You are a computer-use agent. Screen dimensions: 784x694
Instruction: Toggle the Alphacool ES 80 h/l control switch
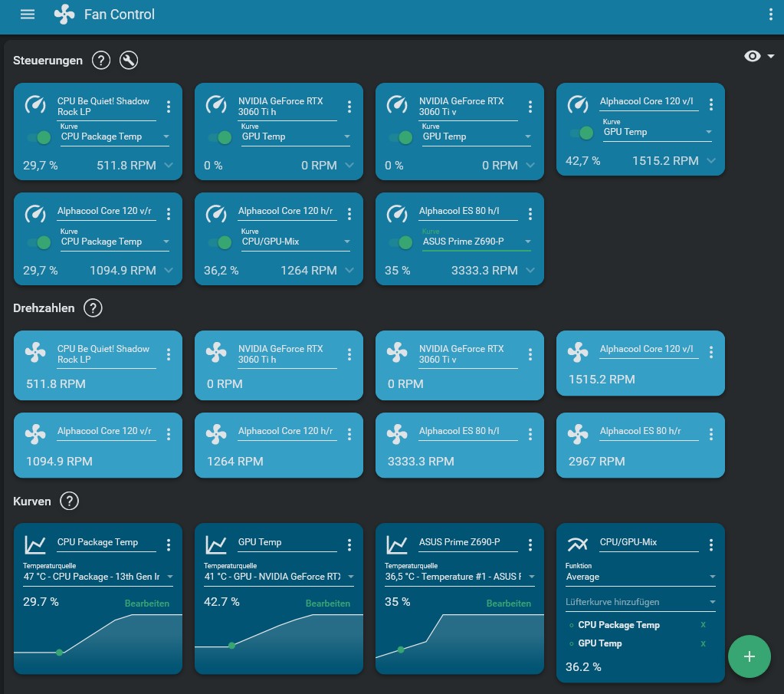click(x=401, y=242)
